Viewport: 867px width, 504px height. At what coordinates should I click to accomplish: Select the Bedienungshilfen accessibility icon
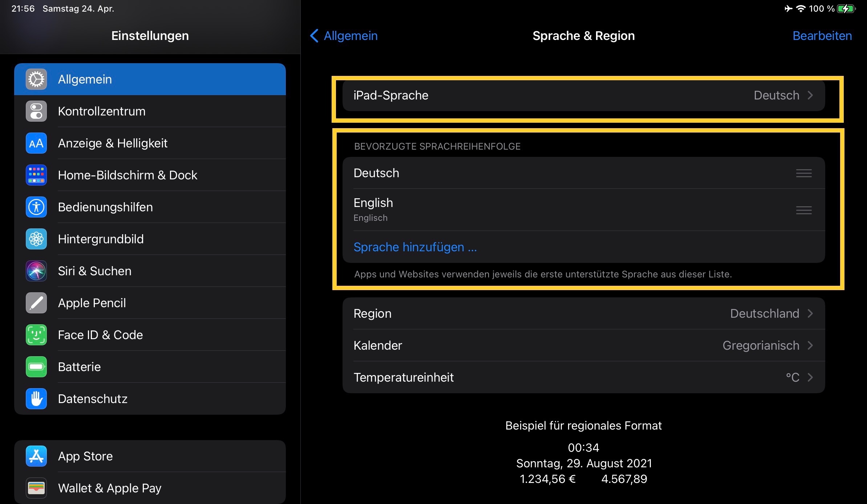point(36,207)
